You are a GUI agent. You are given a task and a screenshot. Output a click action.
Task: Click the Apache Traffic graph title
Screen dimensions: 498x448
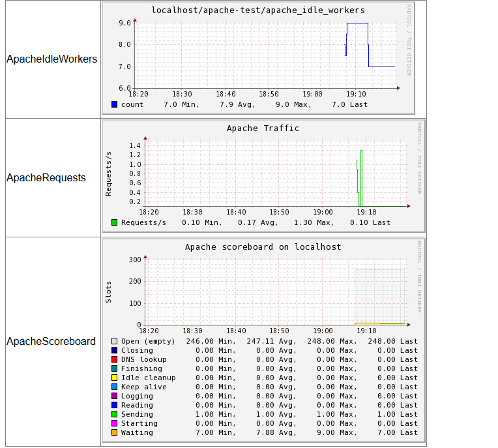263,128
